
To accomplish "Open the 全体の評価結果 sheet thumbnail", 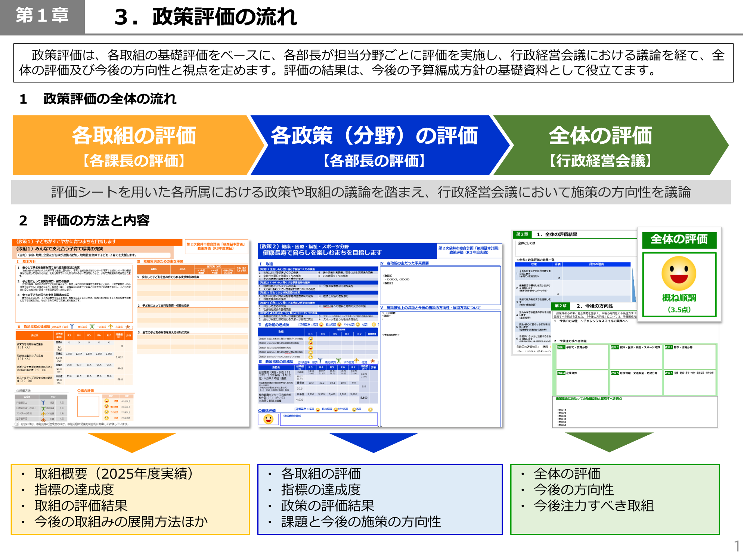I will click(x=575, y=292).
